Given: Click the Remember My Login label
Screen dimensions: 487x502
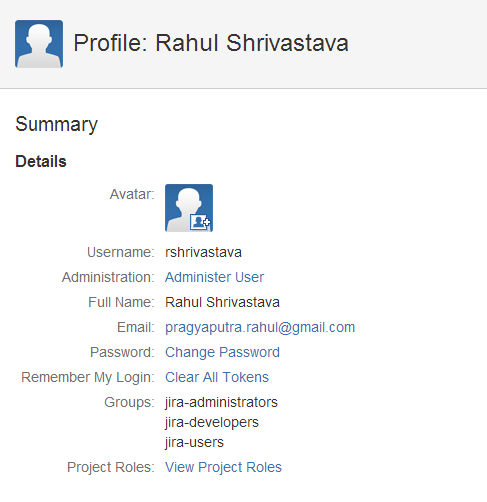Looking at the screenshot, I should (x=88, y=377).
